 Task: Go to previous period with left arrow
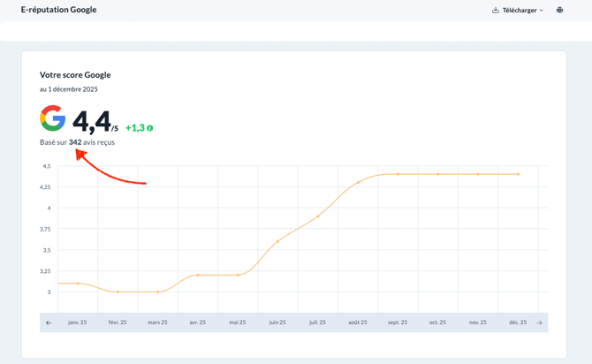click(x=49, y=322)
